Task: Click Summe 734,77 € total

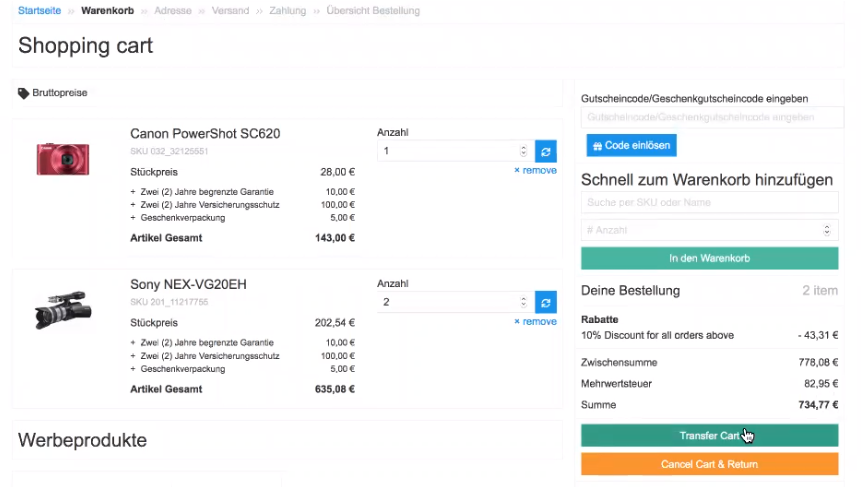Action: (818, 405)
